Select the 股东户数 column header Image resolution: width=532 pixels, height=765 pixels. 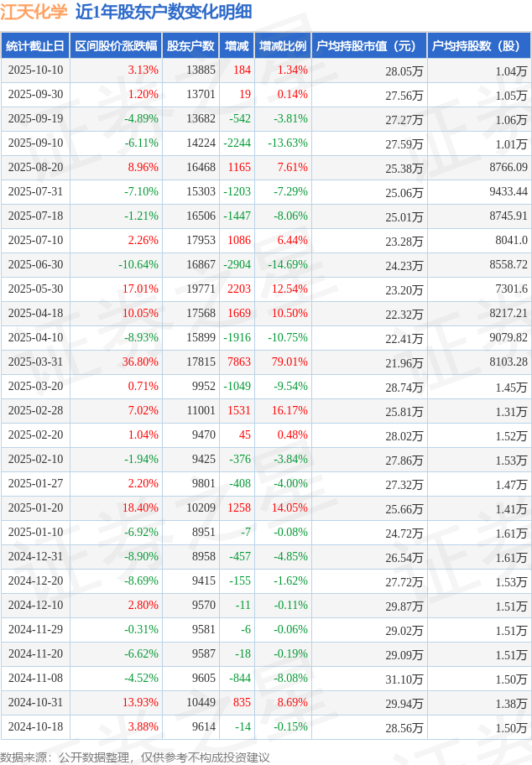coord(190,46)
